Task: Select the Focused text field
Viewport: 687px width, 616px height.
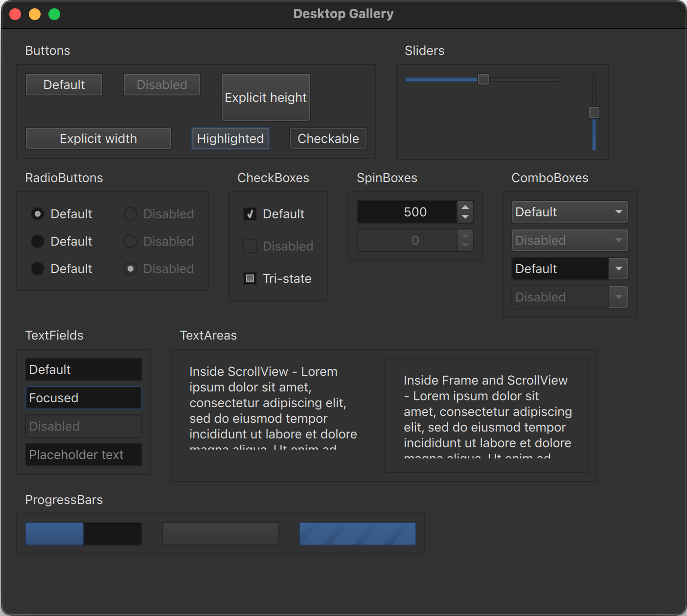Action: [84, 398]
